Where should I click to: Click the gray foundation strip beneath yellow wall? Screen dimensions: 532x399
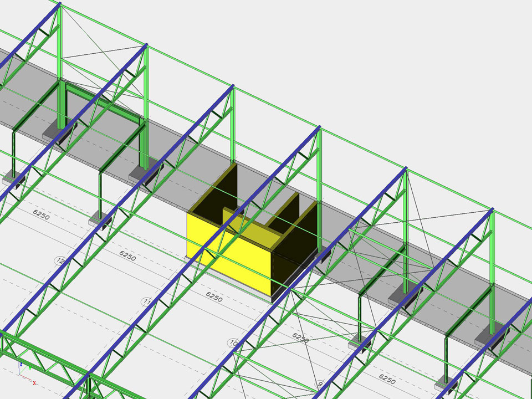coord(233,283)
